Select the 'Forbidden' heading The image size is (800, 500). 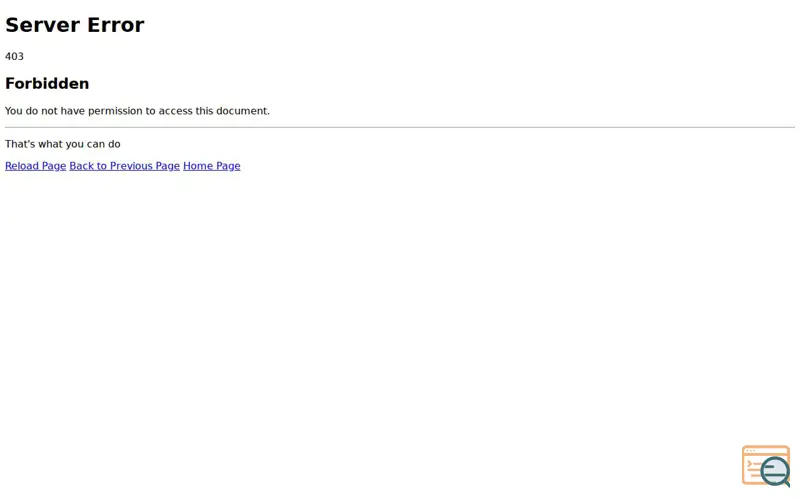(x=47, y=84)
